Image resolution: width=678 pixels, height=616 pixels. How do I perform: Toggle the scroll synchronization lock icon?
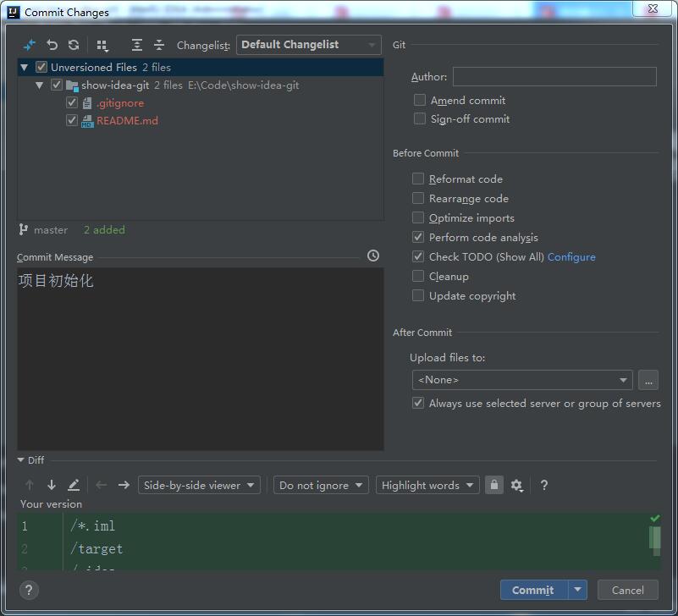click(x=494, y=485)
